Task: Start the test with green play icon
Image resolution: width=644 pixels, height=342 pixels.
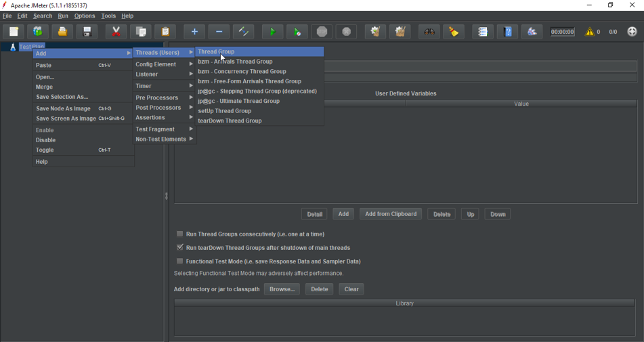Action: [x=272, y=32]
